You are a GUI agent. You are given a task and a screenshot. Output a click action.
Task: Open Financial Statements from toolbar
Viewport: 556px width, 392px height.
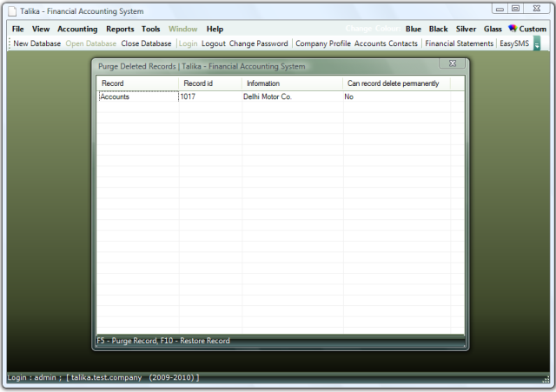[x=459, y=43]
